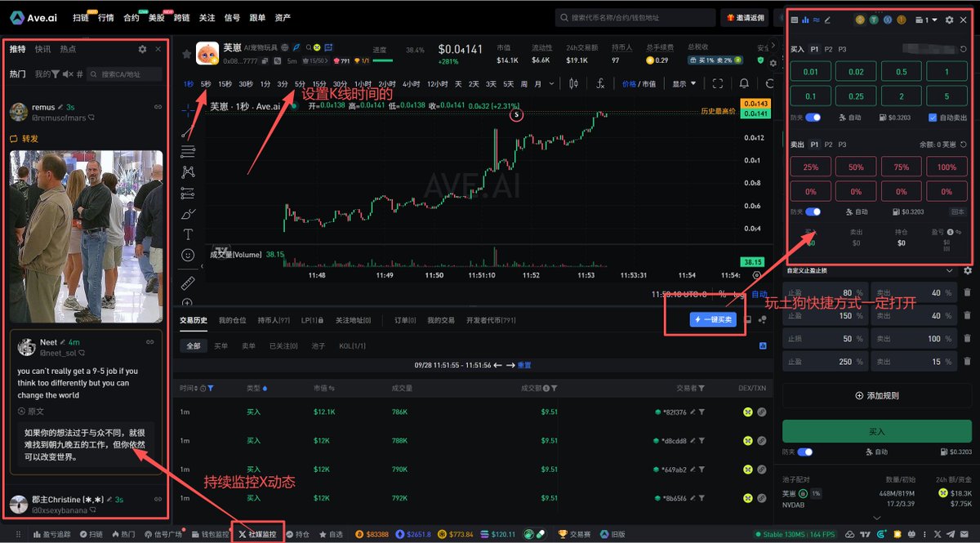Viewport: 980px width, 543px height.
Task: Uncheck the 自动卖出 checkbox
Action: 933,118
